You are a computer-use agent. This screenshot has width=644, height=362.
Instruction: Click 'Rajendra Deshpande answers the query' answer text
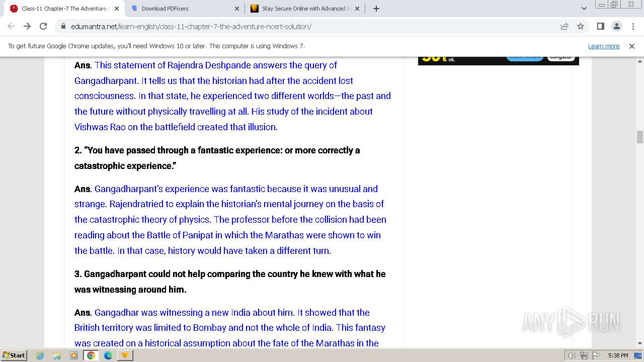(x=233, y=96)
